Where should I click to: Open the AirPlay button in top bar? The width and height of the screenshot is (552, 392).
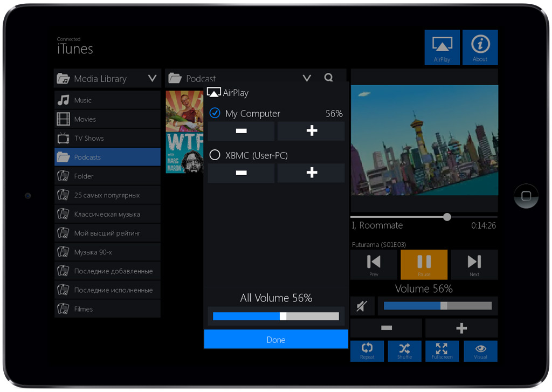click(x=442, y=47)
